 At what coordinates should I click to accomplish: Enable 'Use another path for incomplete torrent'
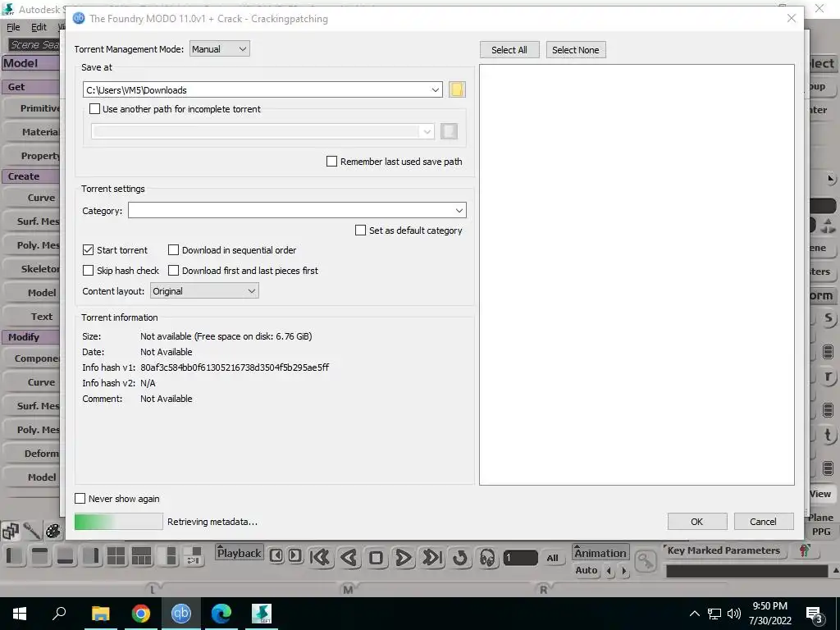point(94,109)
